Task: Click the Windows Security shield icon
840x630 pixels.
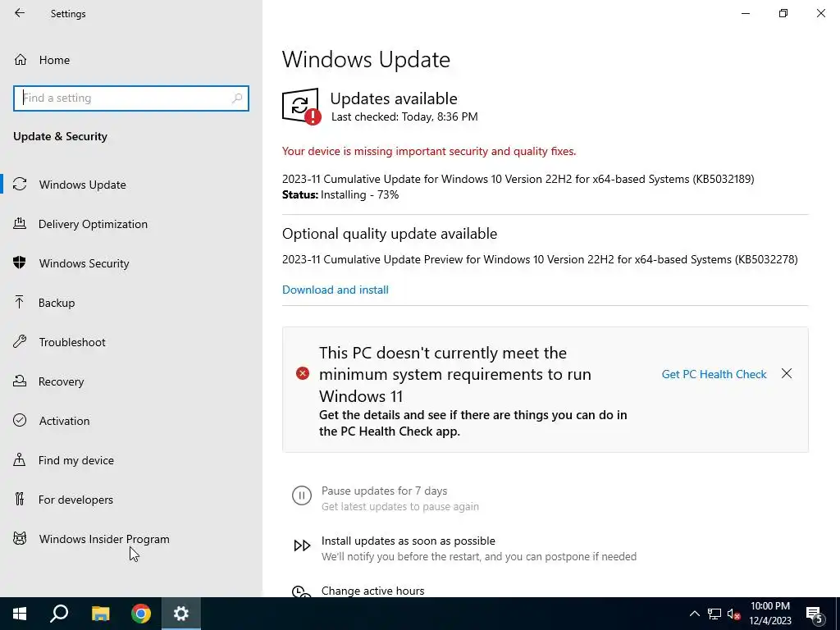Action: [20, 262]
